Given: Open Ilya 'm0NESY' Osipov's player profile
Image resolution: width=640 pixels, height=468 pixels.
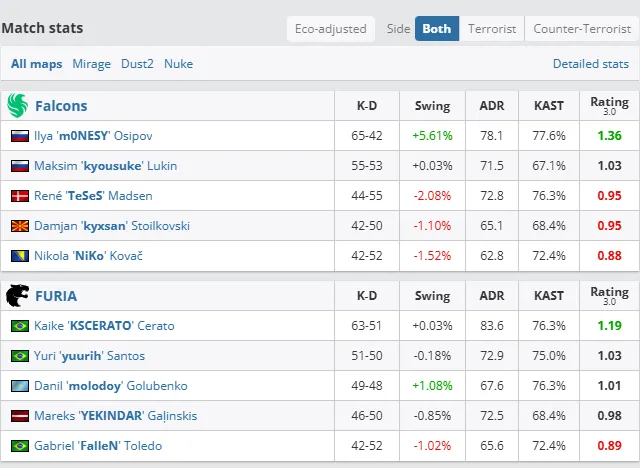Looking at the screenshot, I should (93, 135).
